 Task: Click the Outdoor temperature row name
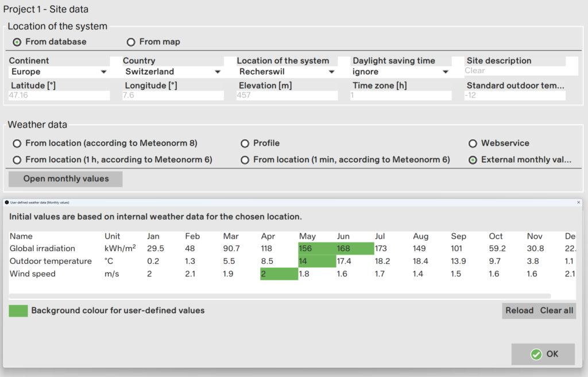(51, 261)
